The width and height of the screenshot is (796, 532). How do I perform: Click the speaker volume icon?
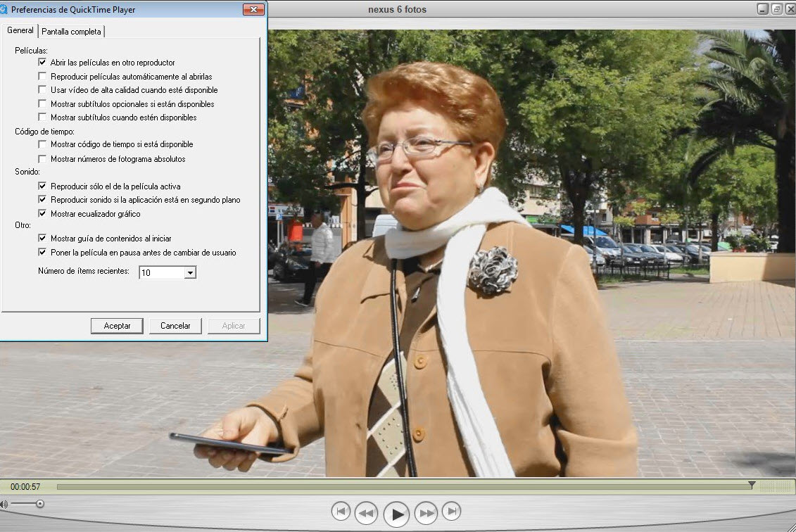click(x=4, y=504)
